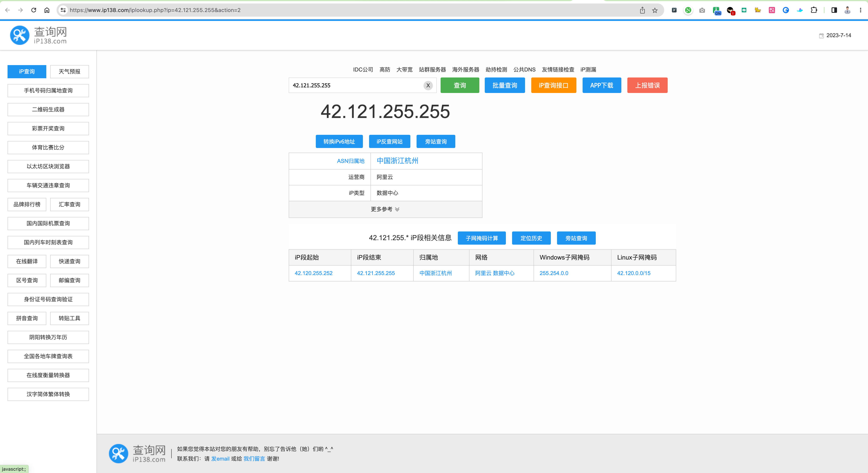Share this page via share icon
868x473 pixels.
click(642, 10)
